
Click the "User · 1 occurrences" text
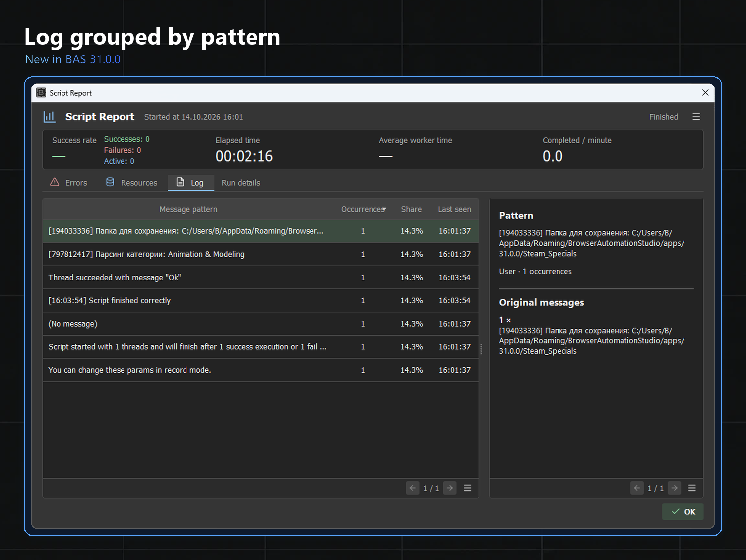click(x=535, y=272)
